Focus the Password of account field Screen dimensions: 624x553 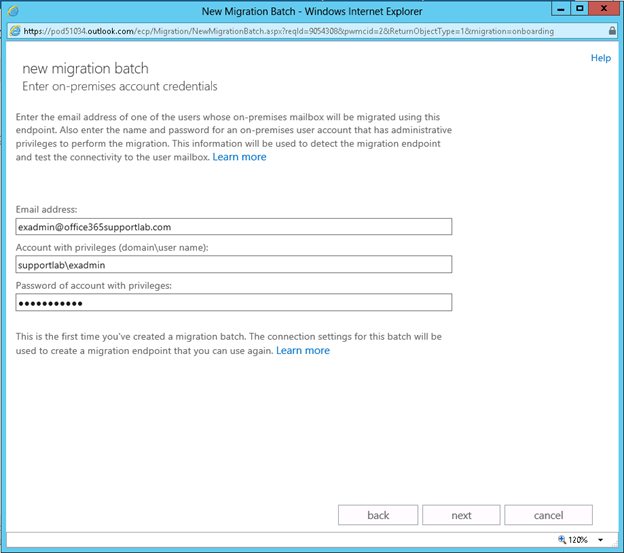click(234, 302)
